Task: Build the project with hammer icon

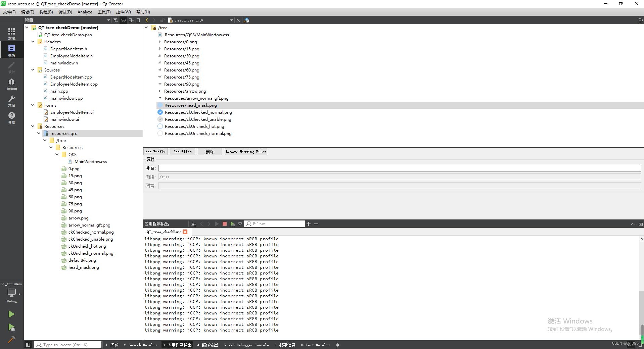Action: tap(11, 339)
